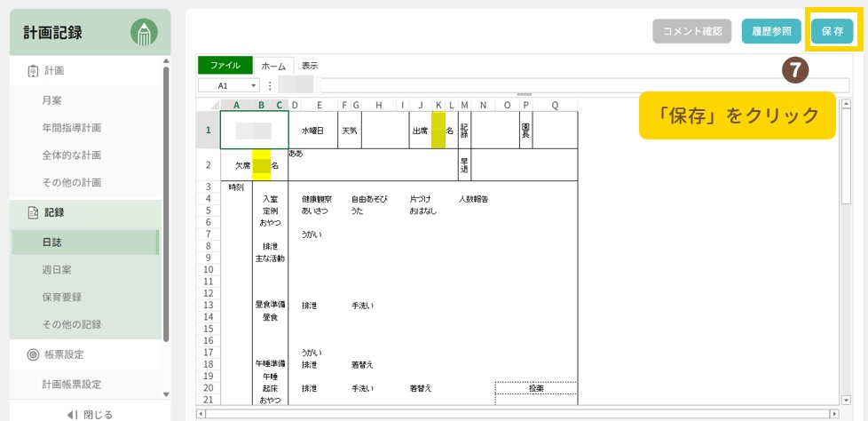Screen dimensions: 868x421
Task: Select 月案 in the sidebar
Action: 52,100
